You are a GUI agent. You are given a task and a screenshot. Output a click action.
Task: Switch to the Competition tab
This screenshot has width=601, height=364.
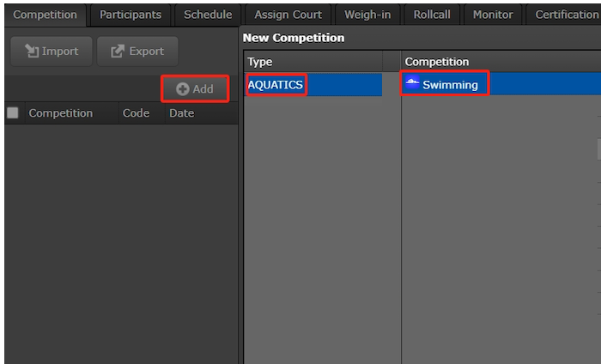click(x=45, y=15)
